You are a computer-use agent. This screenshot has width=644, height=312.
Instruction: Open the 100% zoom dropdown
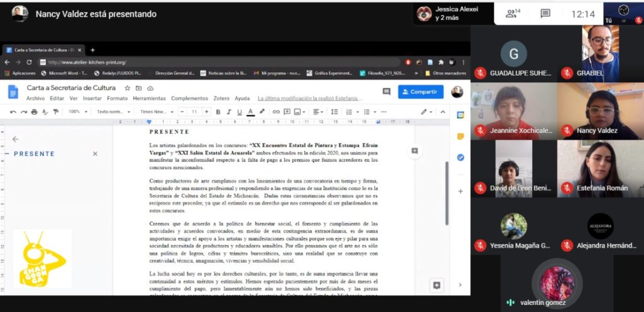(78, 112)
